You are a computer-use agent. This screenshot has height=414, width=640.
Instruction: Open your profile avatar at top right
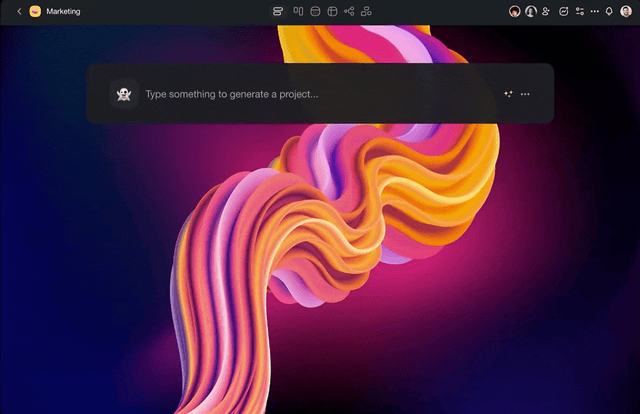(x=626, y=11)
